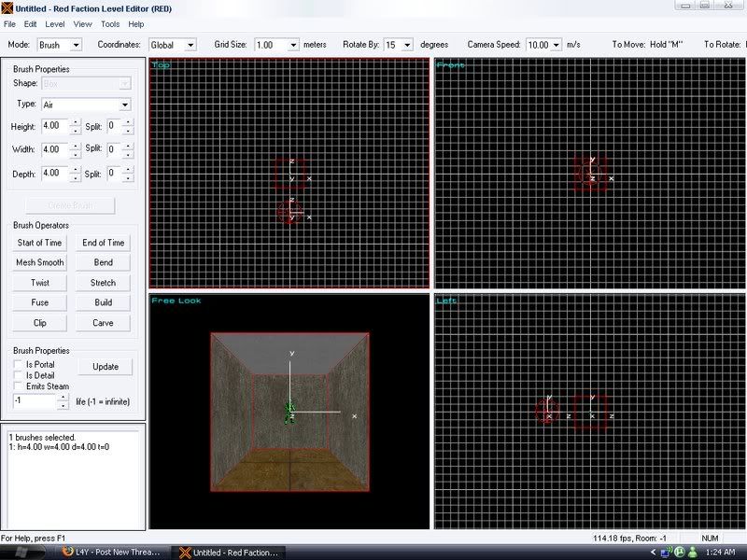Click the Depth value field
The width and height of the screenshot is (747, 560).
point(55,173)
